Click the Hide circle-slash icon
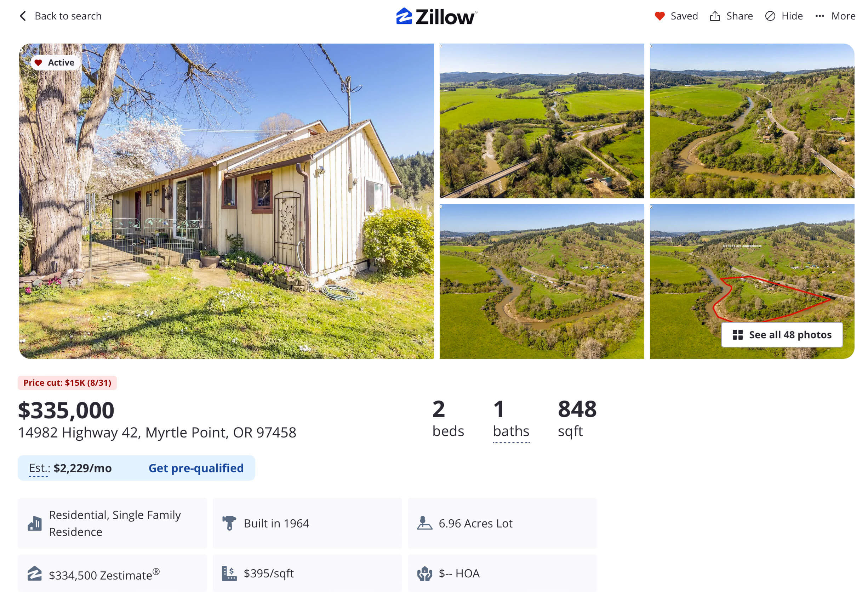 [x=770, y=16]
